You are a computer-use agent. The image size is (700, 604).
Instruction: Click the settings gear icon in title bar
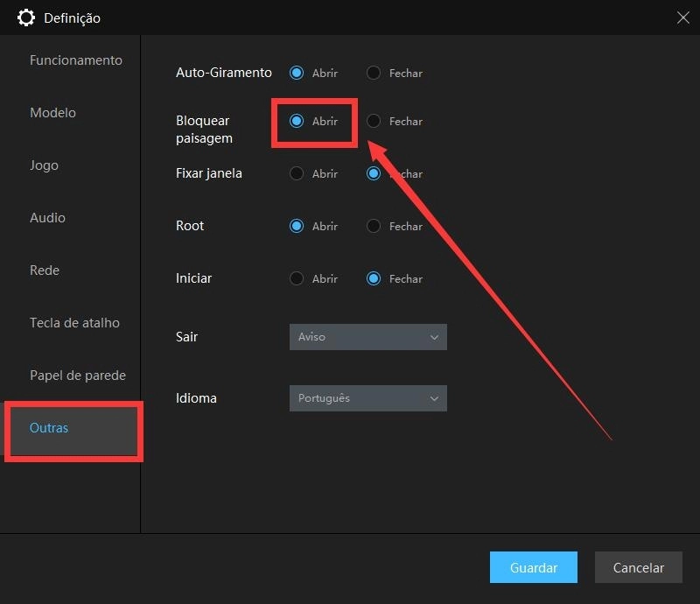click(26, 18)
